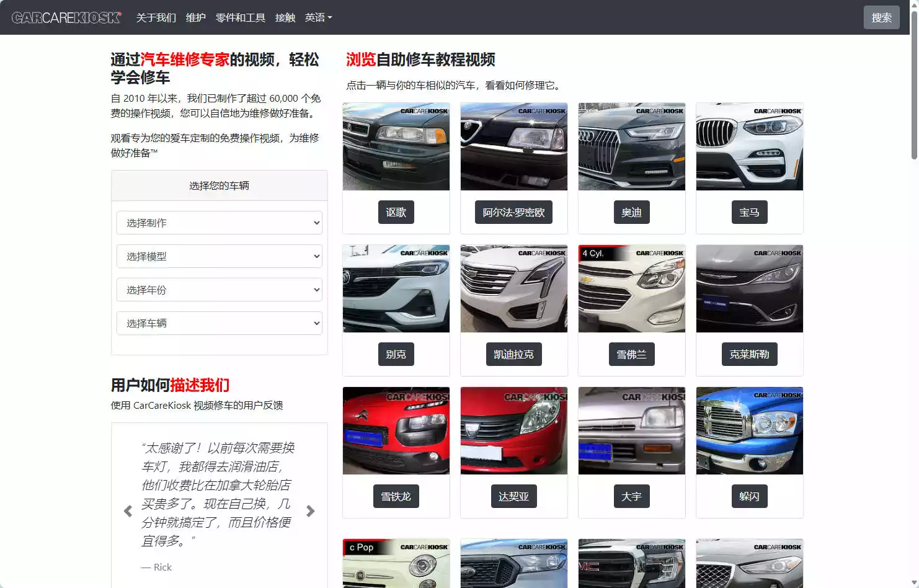Screen dimensions: 919x588
Task: Click the 达契亚 button
Action: 513,496
